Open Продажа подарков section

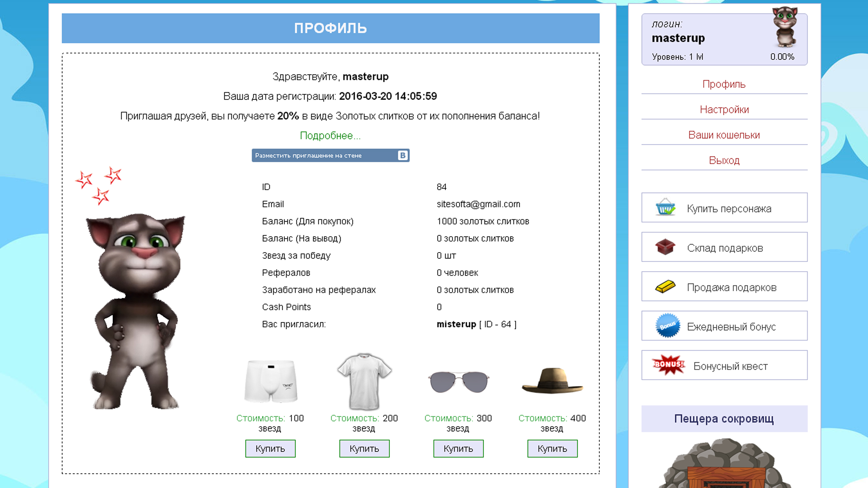(x=724, y=286)
